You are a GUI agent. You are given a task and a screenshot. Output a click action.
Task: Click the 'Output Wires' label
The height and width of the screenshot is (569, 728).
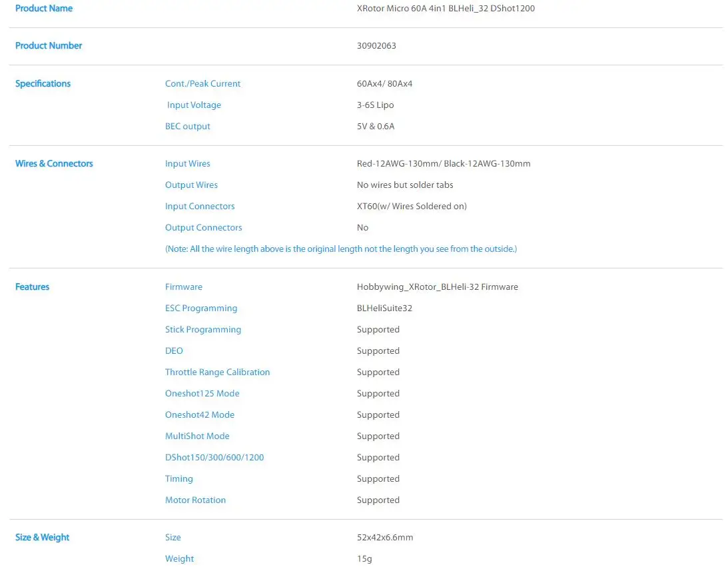coord(191,185)
